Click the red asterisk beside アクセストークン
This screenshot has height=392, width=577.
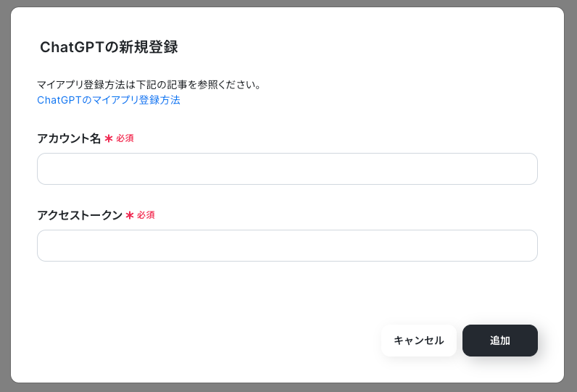coord(130,215)
